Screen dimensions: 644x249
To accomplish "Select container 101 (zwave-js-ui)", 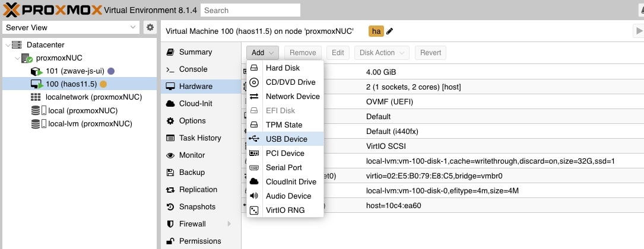I will [x=76, y=71].
